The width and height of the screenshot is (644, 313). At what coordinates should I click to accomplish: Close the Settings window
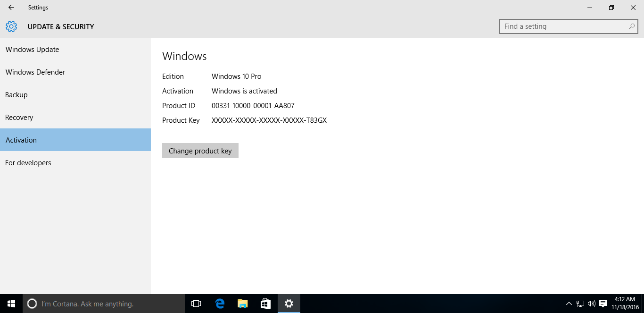point(633,8)
